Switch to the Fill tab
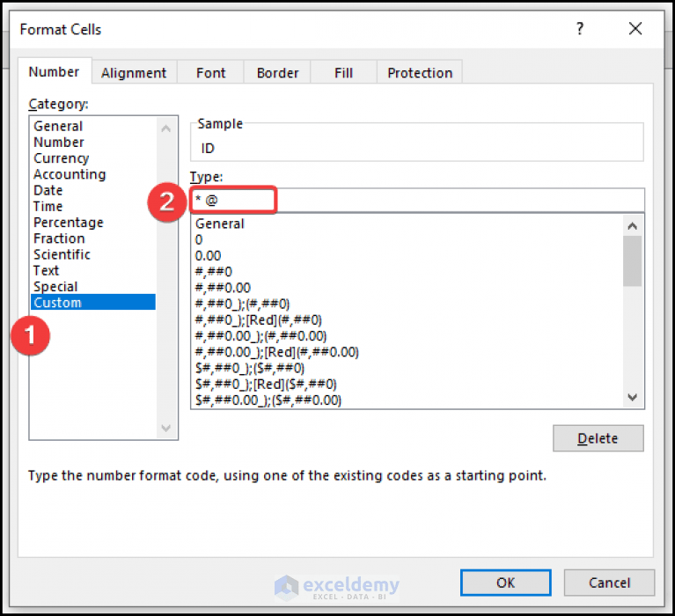Viewport: 675px width, 616px height. tap(343, 72)
